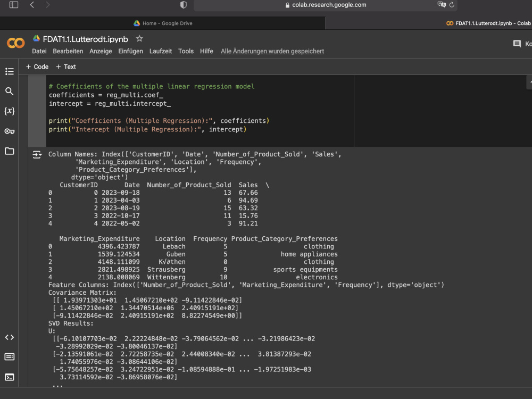Viewport: 532px width, 399px height.
Task: Click the translate page icon in address bar
Action: 442,4
